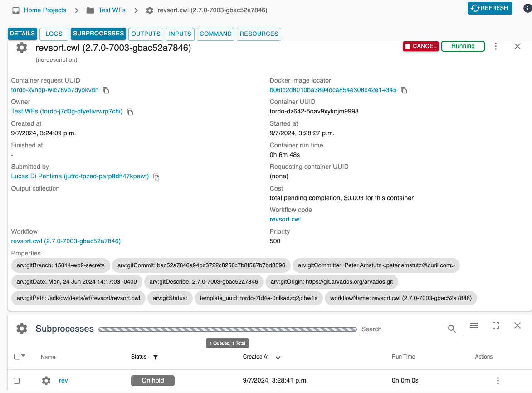Select the rev subprocess checkbox
This screenshot has height=393, width=532.
(17, 381)
